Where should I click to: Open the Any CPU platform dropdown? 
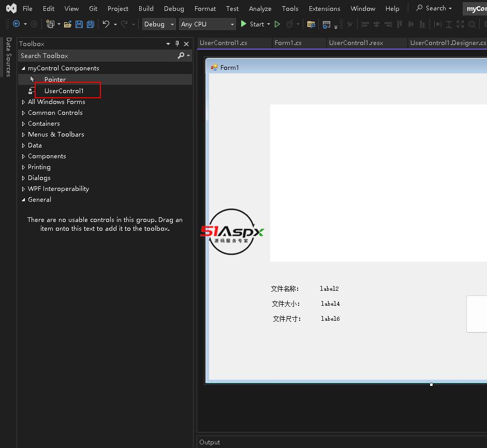click(207, 24)
